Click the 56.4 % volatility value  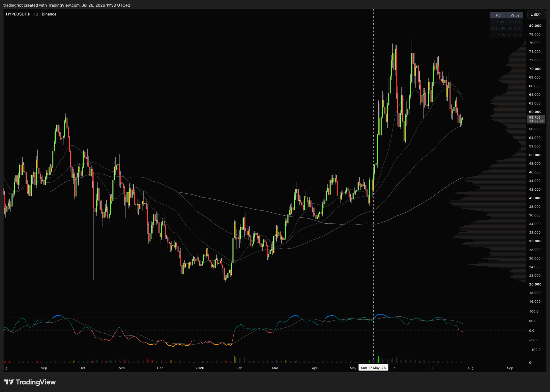click(515, 22)
